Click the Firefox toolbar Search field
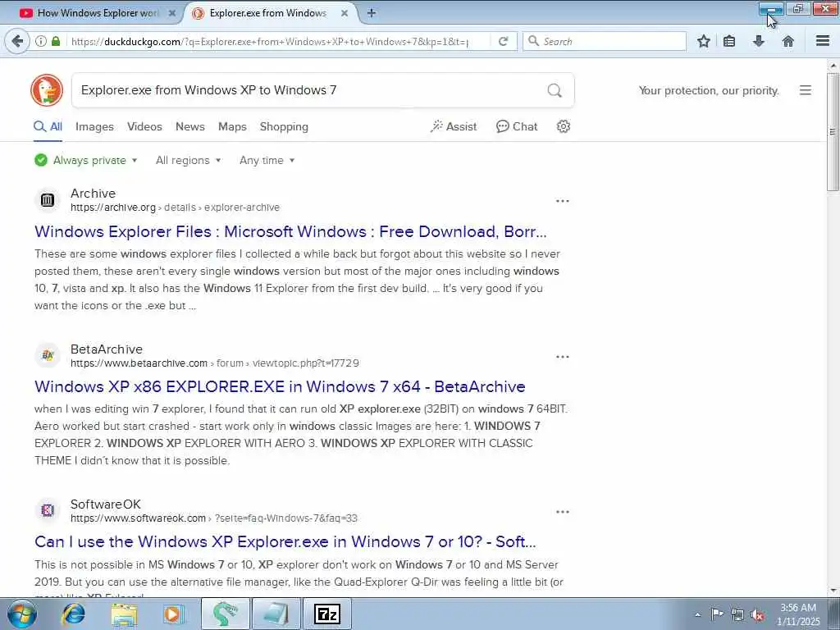Viewport: 840px width, 630px height. pyautogui.click(x=605, y=41)
